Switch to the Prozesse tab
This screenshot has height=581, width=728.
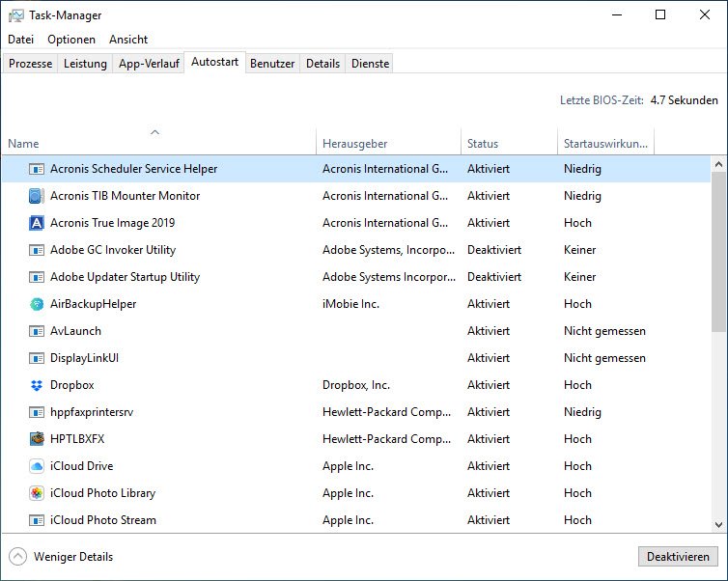pos(31,64)
